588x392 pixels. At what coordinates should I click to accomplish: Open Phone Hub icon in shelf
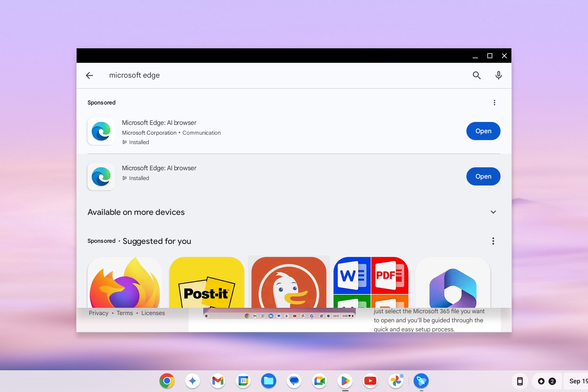coord(520,381)
